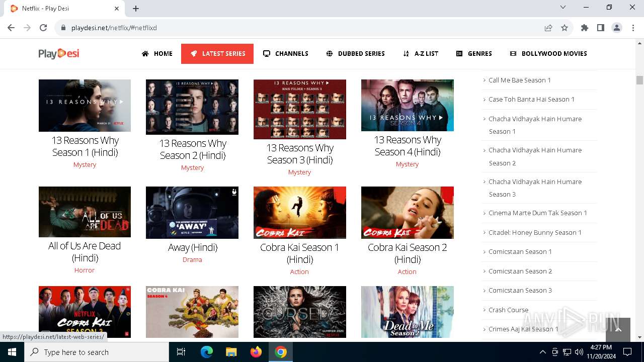Select LATEST SERIES in navigation
Image resolution: width=644 pixels, height=362 pixels.
(217, 54)
